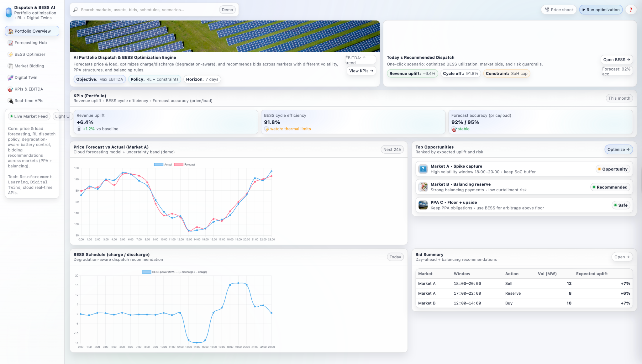
Task: Click the Digital Twin DNA icon
Action: [x=10, y=78]
